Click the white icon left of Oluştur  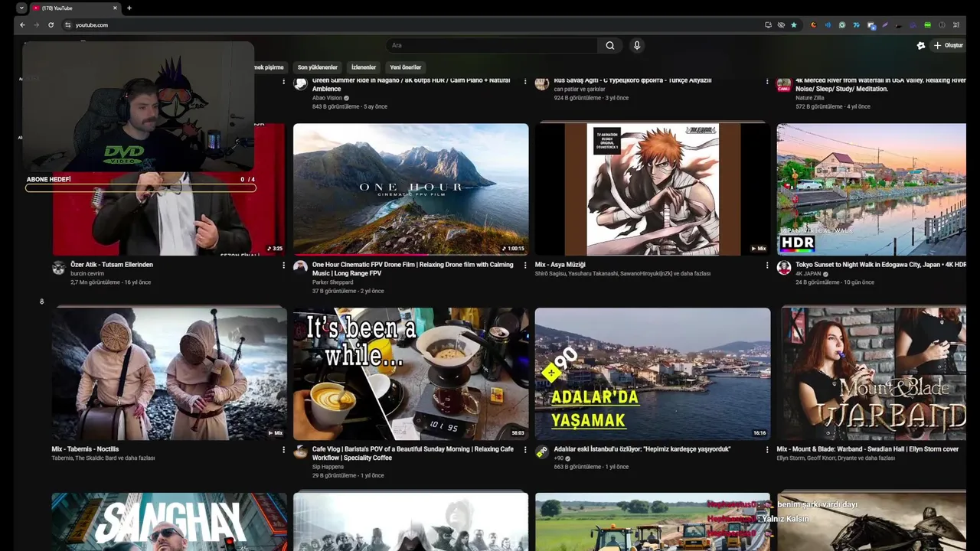click(921, 46)
